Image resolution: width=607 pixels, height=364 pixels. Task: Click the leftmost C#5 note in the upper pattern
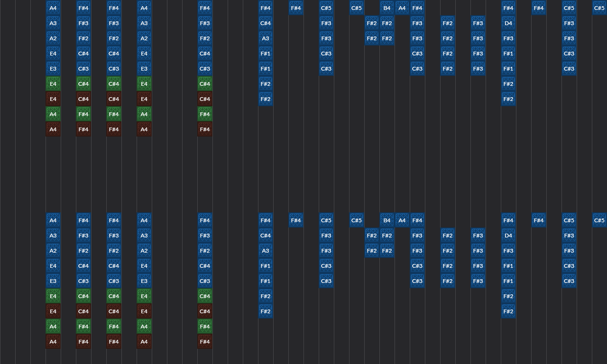tap(326, 8)
